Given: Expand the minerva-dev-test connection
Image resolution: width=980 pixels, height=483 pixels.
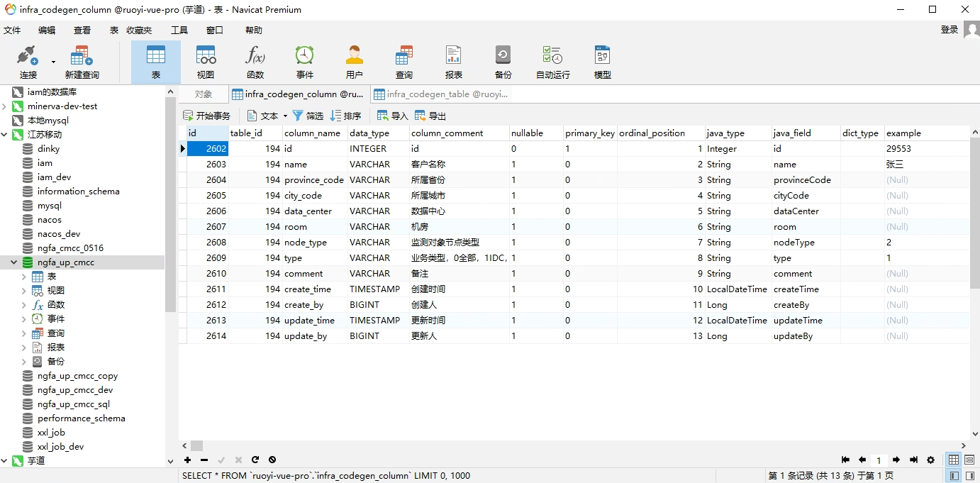Looking at the screenshot, I should coord(5,106).
